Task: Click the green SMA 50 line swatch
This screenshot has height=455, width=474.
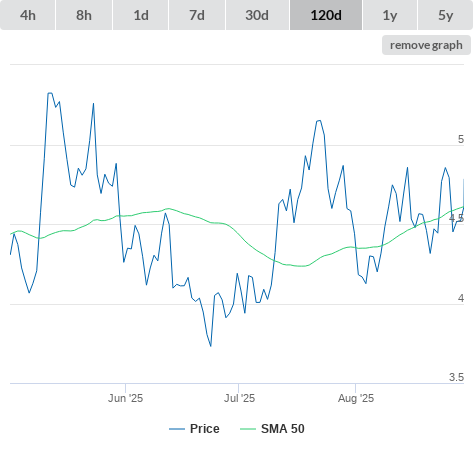Action: pyautogui.click(x=248, y=429)
